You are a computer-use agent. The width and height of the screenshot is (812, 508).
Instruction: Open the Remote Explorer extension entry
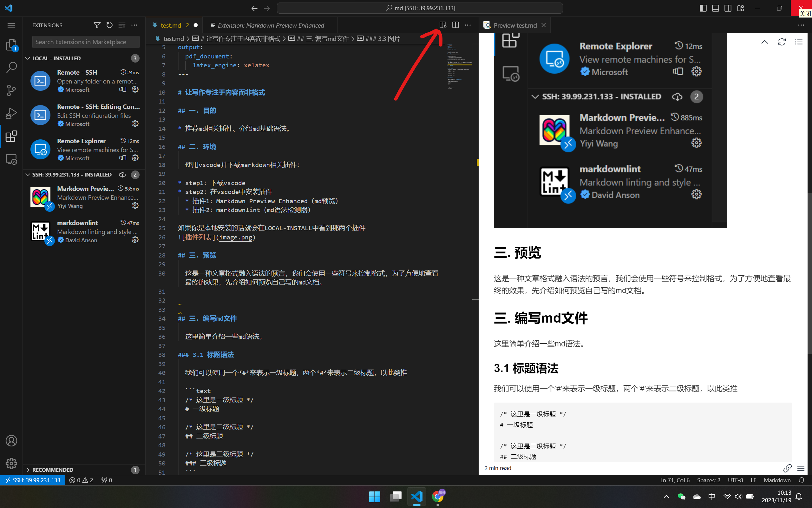pos(84,150)
